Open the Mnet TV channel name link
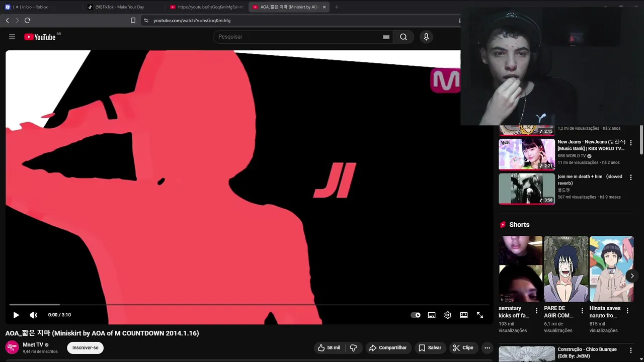The width and height of the screenshot is (644, 362). click(33, 345)
